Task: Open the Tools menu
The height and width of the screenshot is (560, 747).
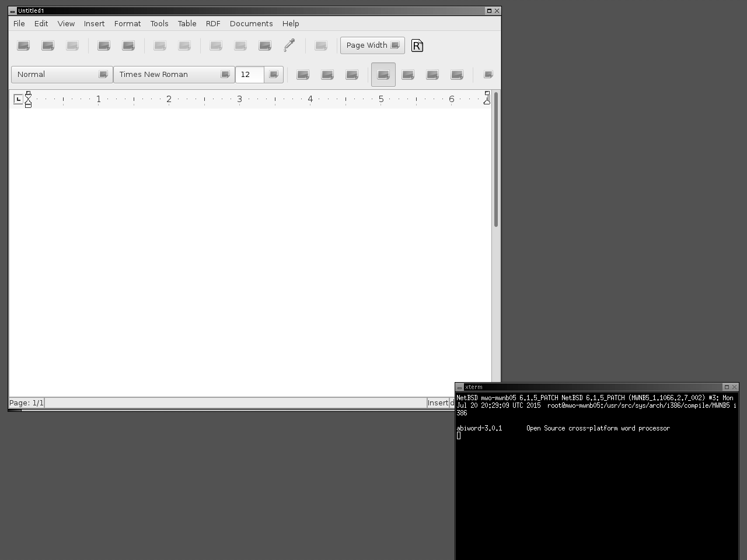Action: click(x=159, y=23)
